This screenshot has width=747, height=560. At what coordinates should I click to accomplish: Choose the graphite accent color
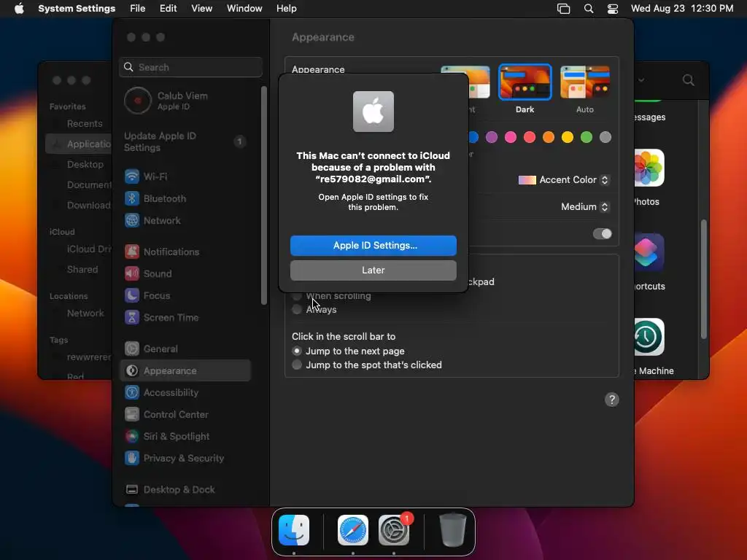tap(605, 137)
